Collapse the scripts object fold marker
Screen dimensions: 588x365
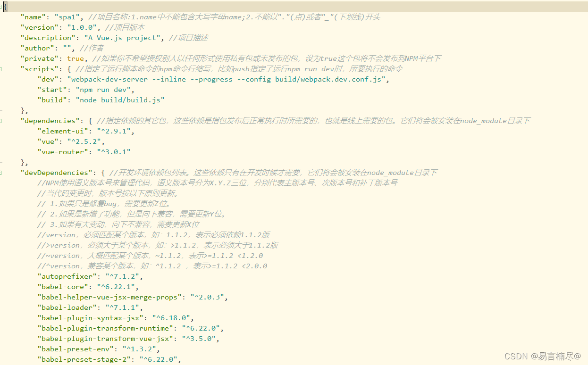pos(3,68)
